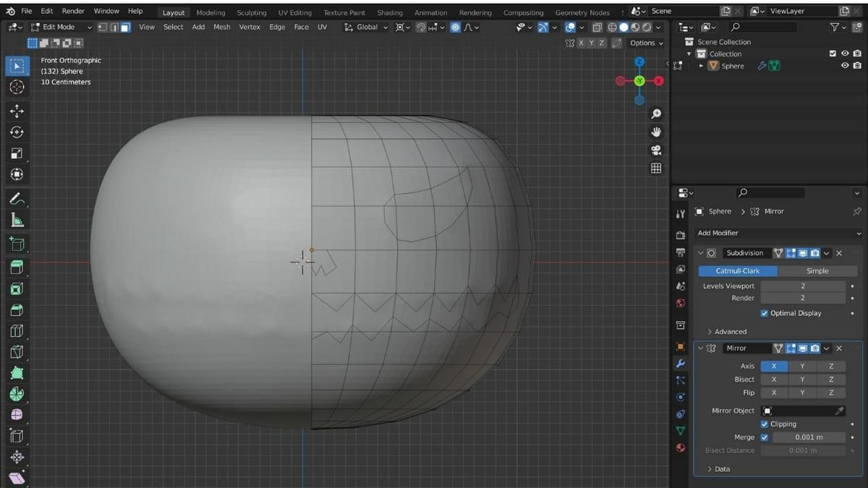The height and width of the screenshot is (488, 868).
Task: Hide the Sphere object in viewport via eye icon
Action: pos(845,66)
